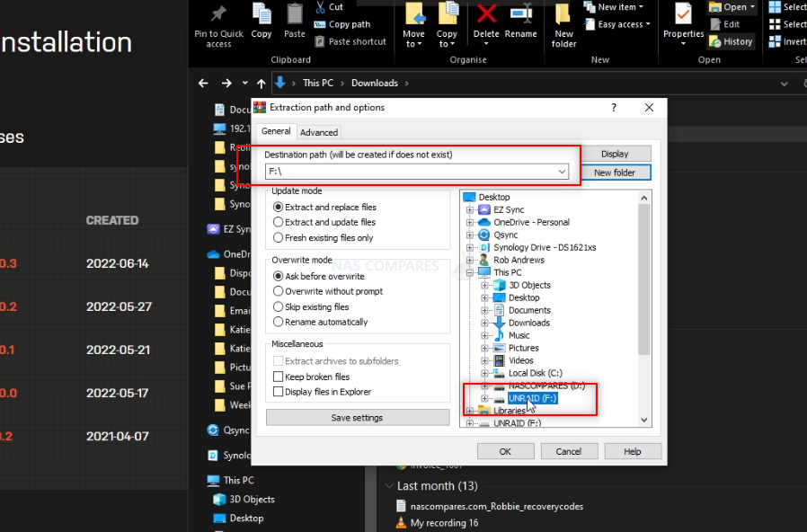Viewport: 807px width, 532px height.
Task: Click the red Delete icon in ribbon
Action: (486, 14)
